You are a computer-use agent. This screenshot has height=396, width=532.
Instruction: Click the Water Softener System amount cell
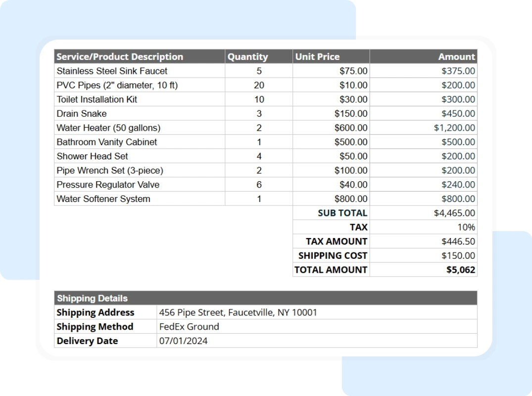pos(462,198)
